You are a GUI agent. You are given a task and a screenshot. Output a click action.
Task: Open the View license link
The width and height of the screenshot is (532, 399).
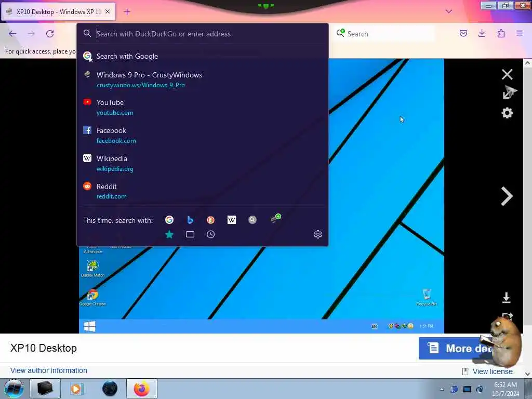pyautogui.click(x=493, y=371)
